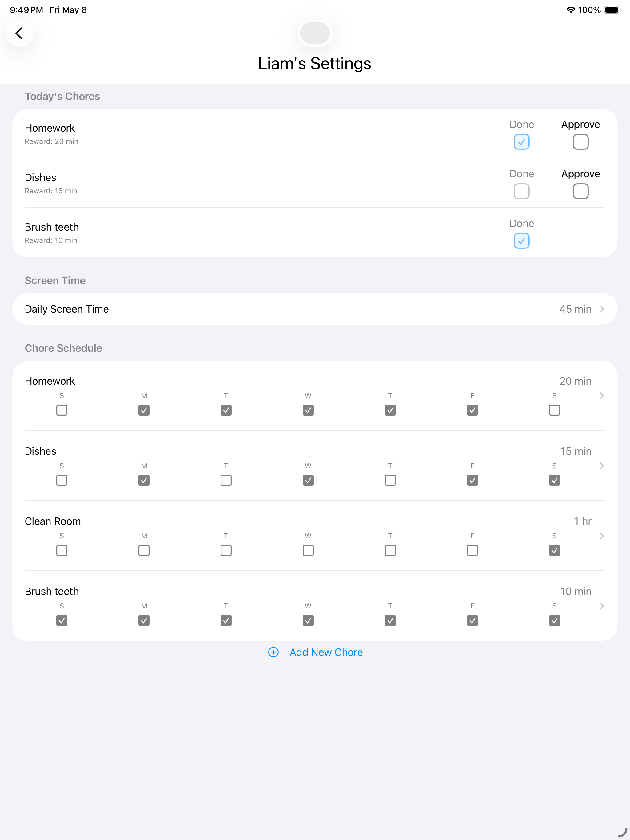The height and width of the screenshot is (840, 630).
Task: Tap Add New Chore link
Action: point(326,652)
